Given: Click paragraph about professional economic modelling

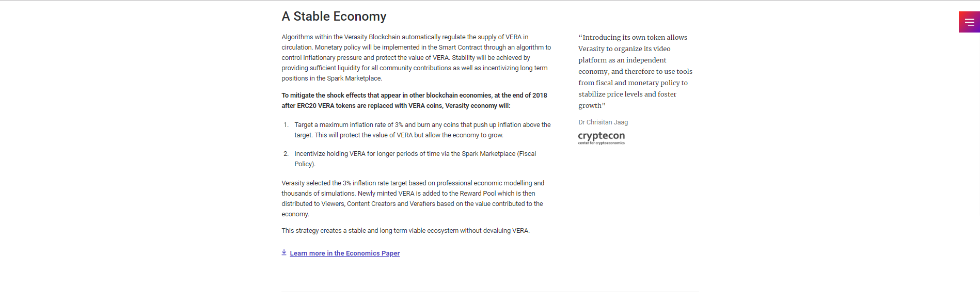Looking at the screenshot, I should [413, 199].
